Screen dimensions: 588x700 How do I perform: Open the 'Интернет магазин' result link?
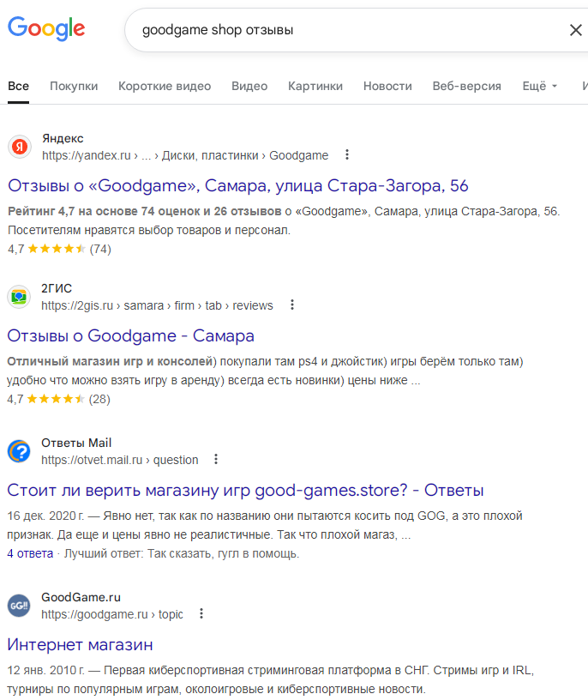click(x=80, y=644)
